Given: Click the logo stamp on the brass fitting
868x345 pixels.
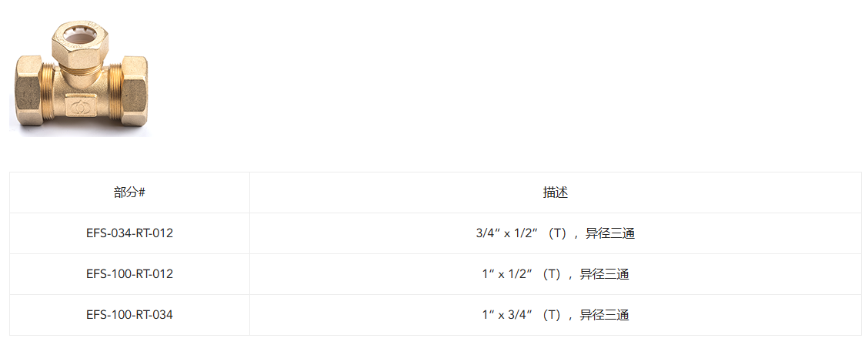Looking at the screenshot, I should tap(80, 106).
